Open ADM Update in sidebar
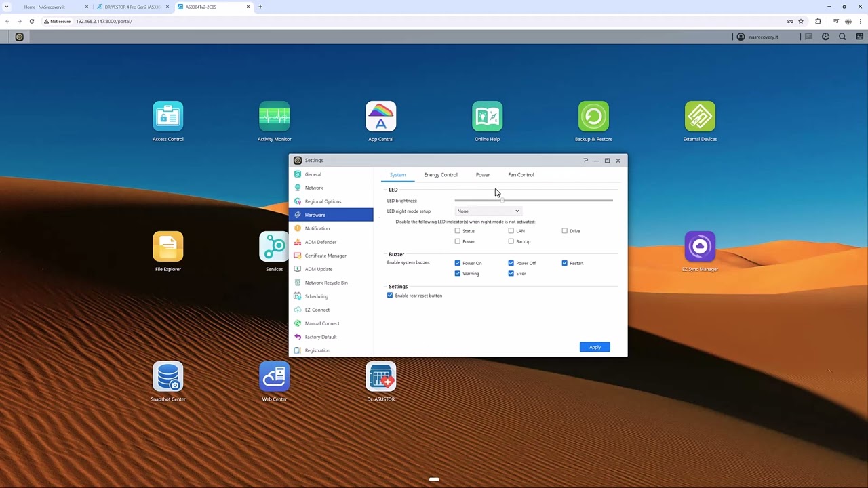Image resolution: width=868 pixels, height=488 pixels. tap(331, 269)
